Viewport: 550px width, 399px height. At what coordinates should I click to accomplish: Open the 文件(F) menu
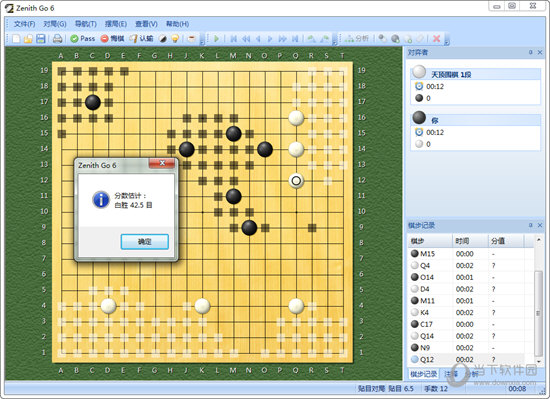[x=25, y=24]
